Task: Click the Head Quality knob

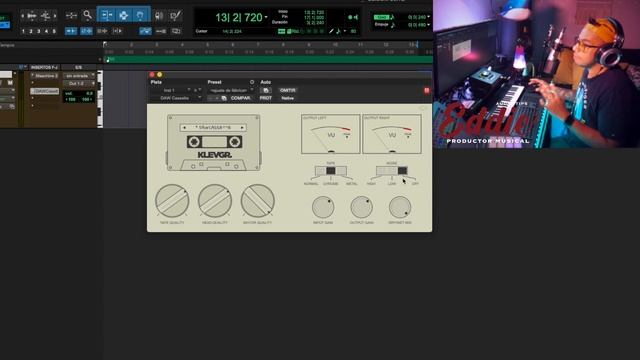Action: click(x=215, y=201)
